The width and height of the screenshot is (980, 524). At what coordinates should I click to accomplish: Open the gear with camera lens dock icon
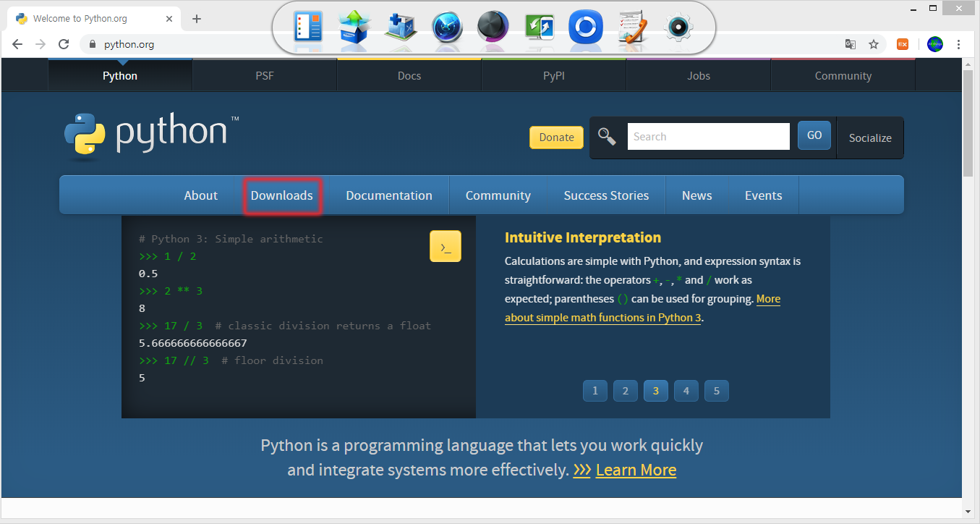(678, 28)
